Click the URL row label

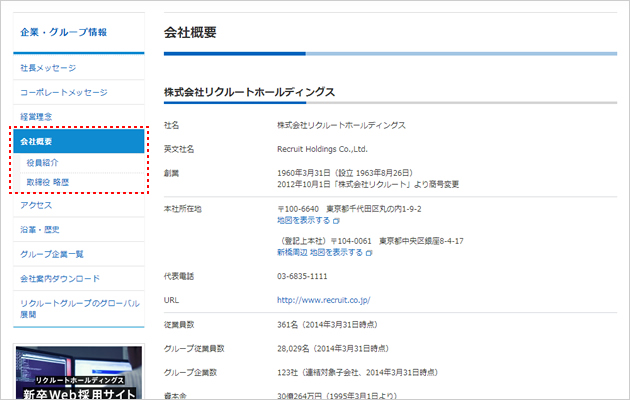171,300
